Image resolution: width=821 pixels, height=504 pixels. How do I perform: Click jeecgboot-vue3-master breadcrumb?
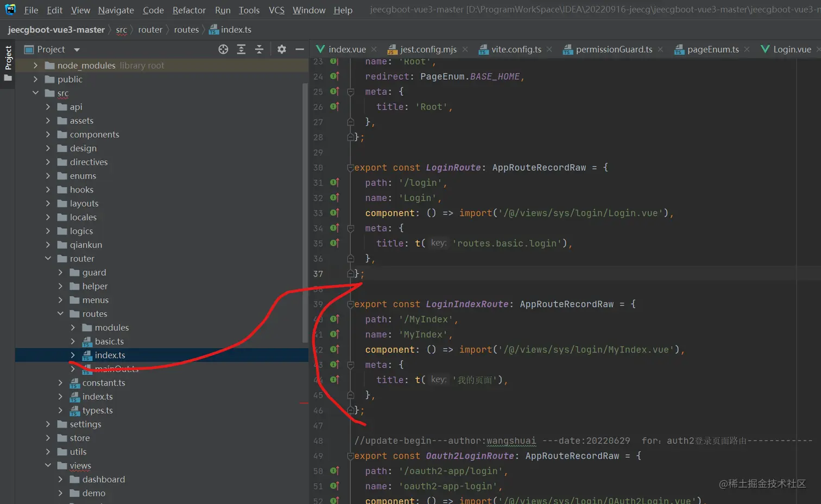[x=56, y=30]
